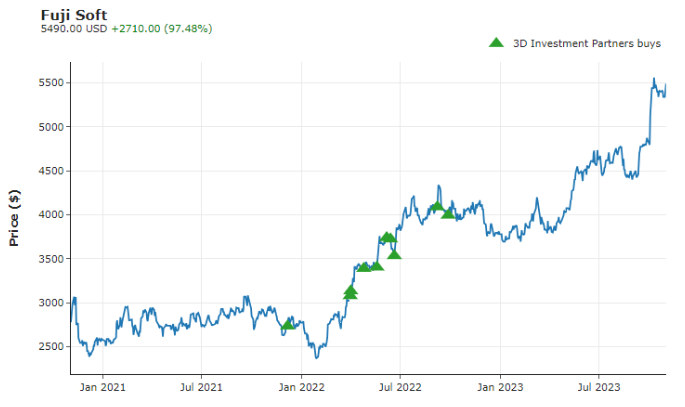Click the Jan 2023 x-axis tick label
The image size is (685, 407).
click(x=499, y=386)
